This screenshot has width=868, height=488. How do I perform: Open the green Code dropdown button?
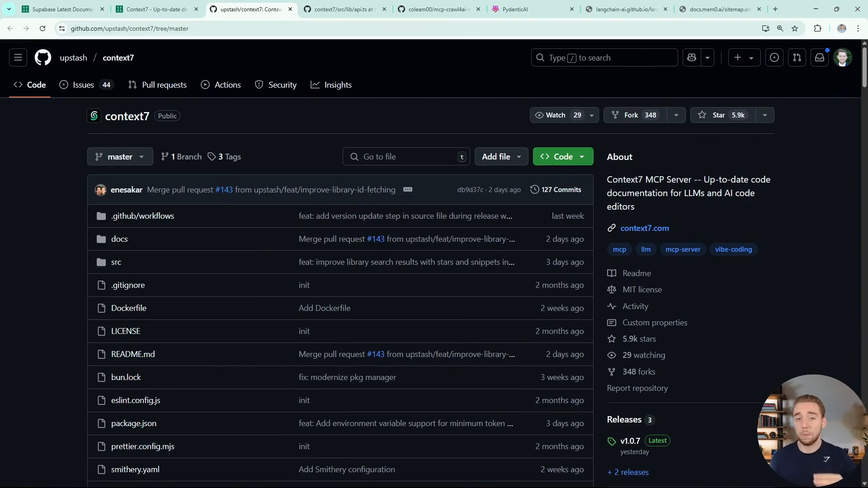[563, 157]
